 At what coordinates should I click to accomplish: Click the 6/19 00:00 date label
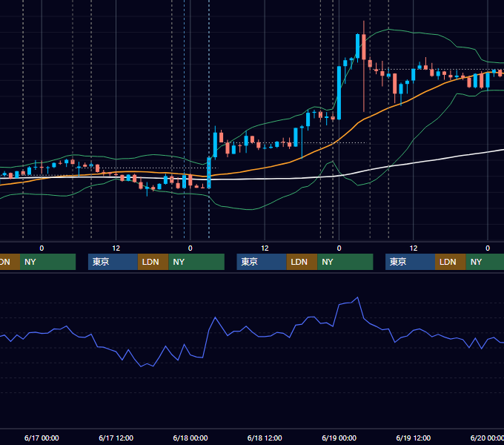(x=339, y=438)
